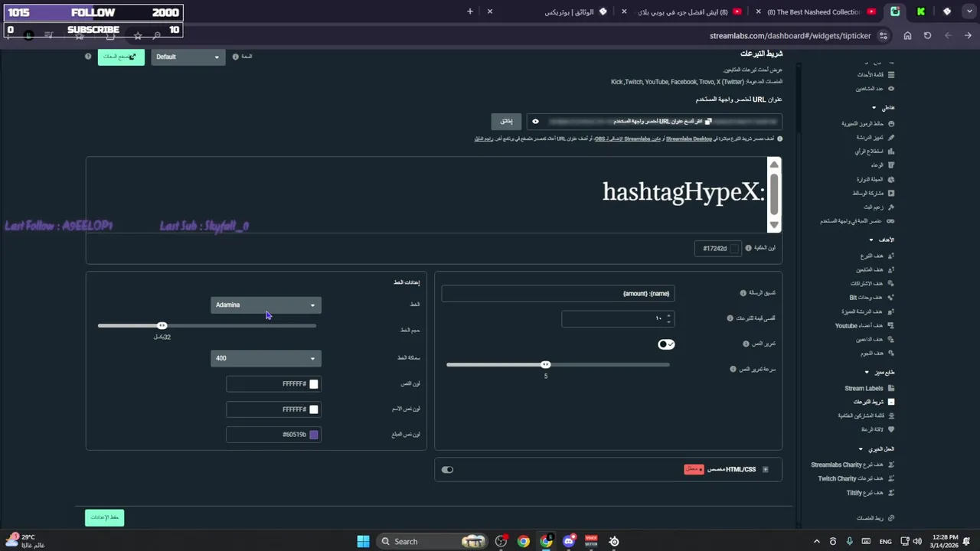This screenshot has height=551, width=980.
Task: Switch to The Best Nasheed Collection browser tab
Action: coord(813,11)
